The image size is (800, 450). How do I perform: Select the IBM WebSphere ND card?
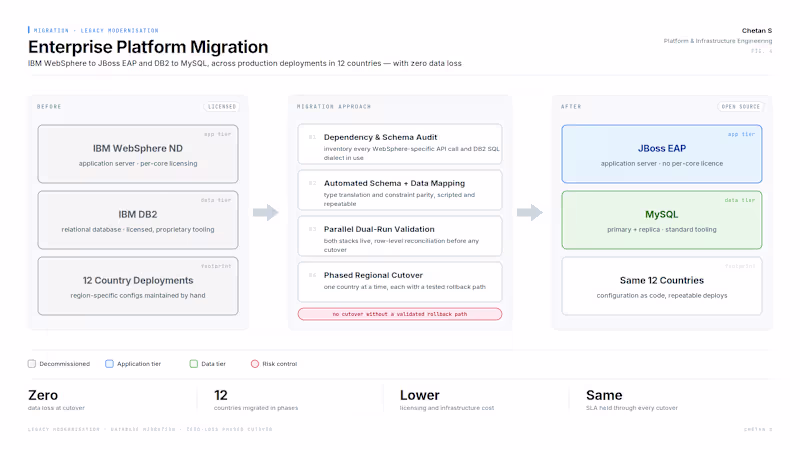(x=138, y=154)
